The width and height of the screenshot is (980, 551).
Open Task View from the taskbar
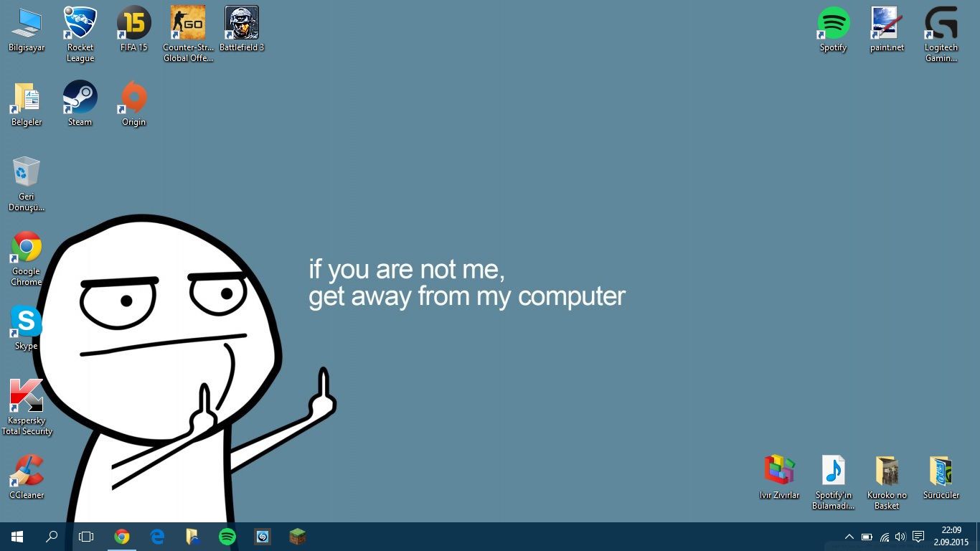pos(86,537)
